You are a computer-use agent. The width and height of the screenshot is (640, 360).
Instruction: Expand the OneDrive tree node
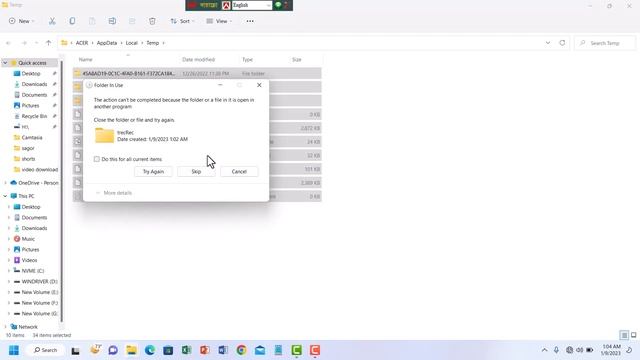tap(5, 183)
